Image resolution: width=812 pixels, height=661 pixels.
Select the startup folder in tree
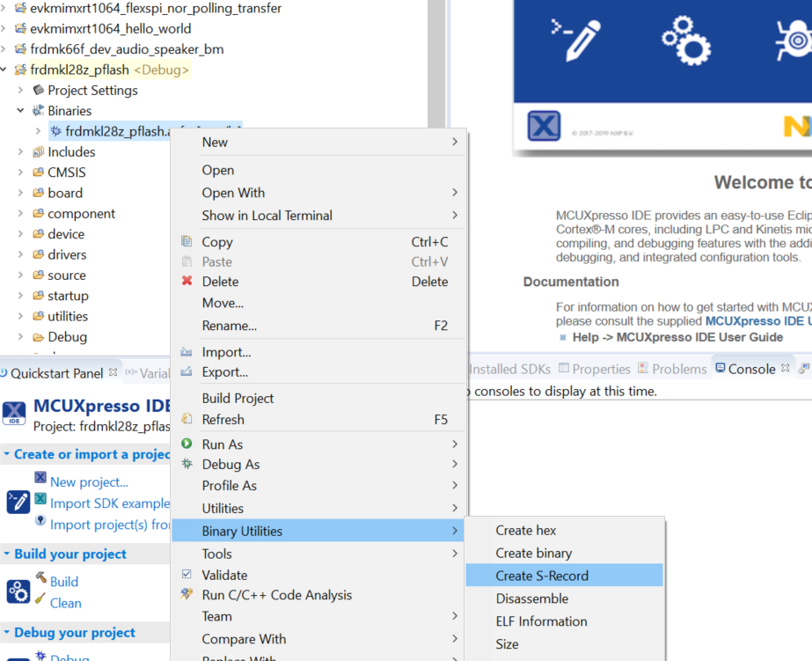tap(68, 296)
